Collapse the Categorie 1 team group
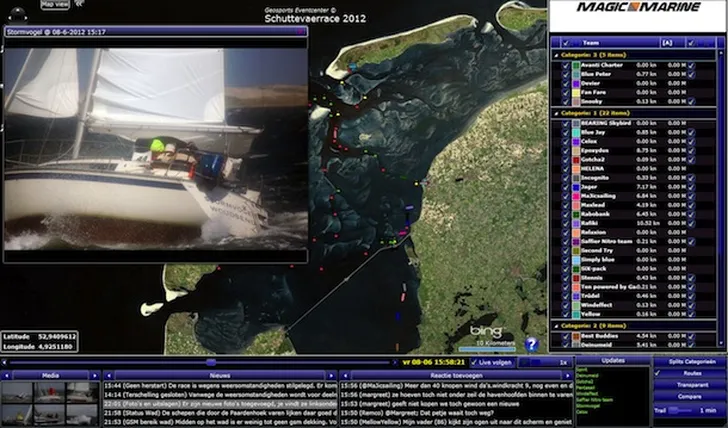This screenshot has height=428, width=728. click(556, 112)
